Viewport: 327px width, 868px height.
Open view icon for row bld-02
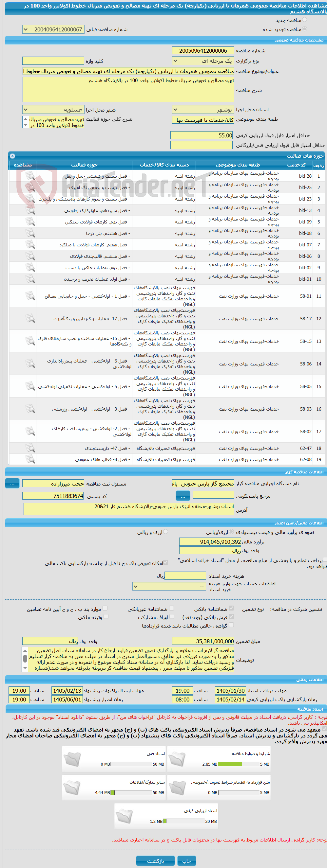click(30, 268)
